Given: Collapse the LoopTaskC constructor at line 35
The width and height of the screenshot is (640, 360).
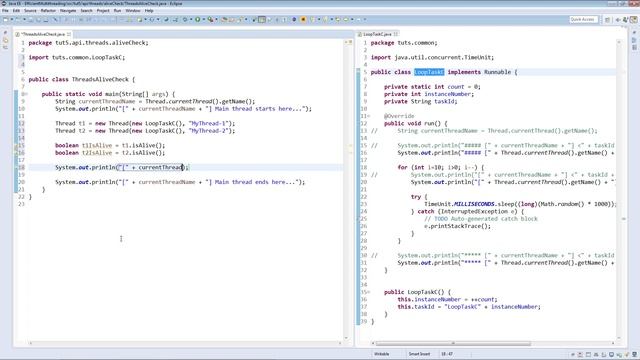Looking at the screenshot, I should click(369, 292).
